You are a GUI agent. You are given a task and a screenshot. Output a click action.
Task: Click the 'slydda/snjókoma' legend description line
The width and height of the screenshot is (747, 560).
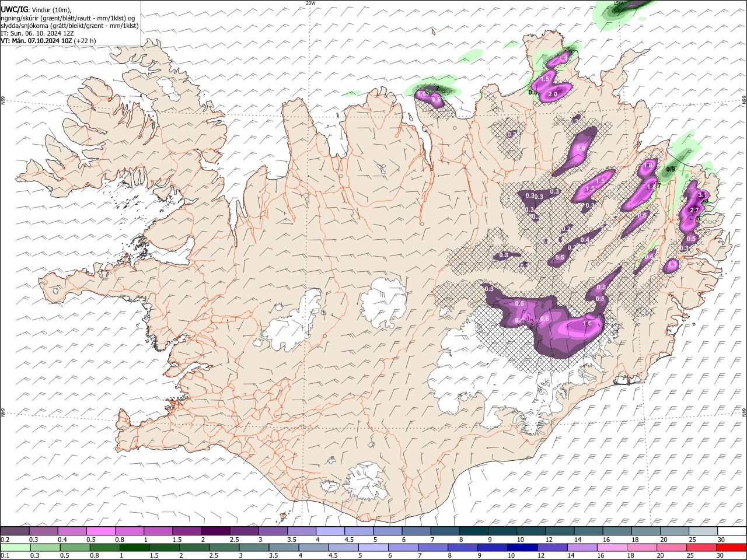click(x=70, y=26)
